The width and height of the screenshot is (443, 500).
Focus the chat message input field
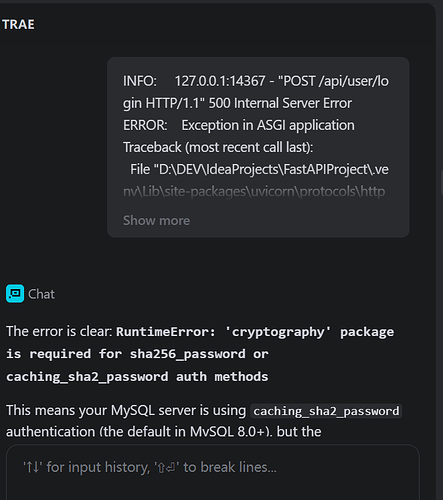click(x=213, y=472)
